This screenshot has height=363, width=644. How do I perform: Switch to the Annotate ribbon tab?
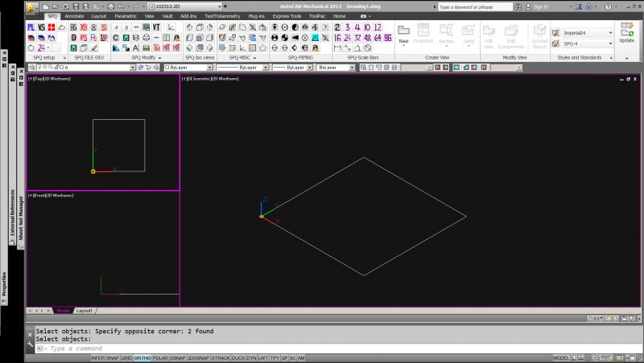coord(74,15)
